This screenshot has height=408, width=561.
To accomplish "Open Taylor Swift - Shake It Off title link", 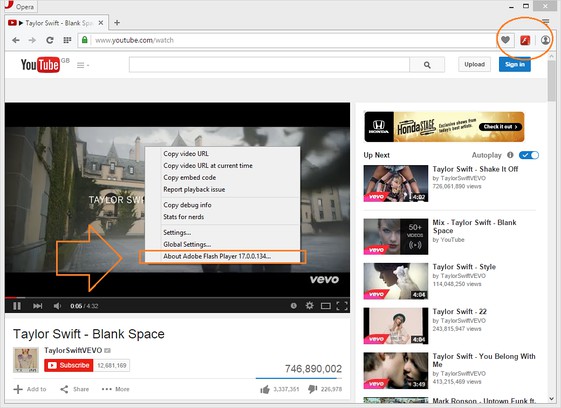I will (475, 169).
